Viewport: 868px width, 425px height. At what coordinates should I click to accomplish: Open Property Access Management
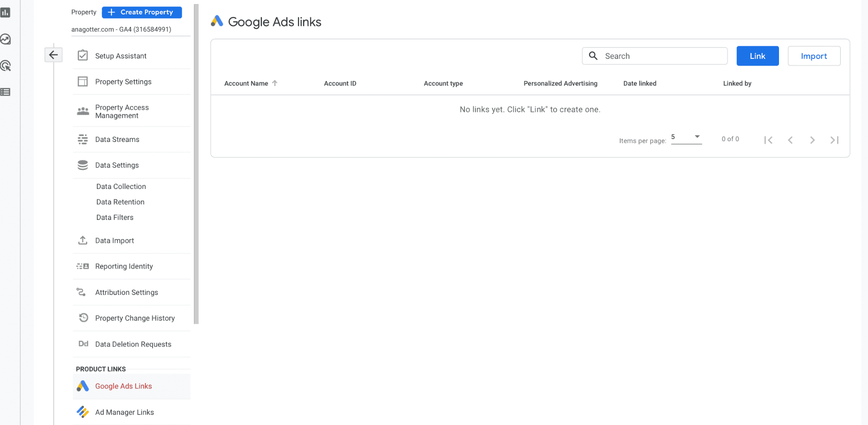(131, 111)
